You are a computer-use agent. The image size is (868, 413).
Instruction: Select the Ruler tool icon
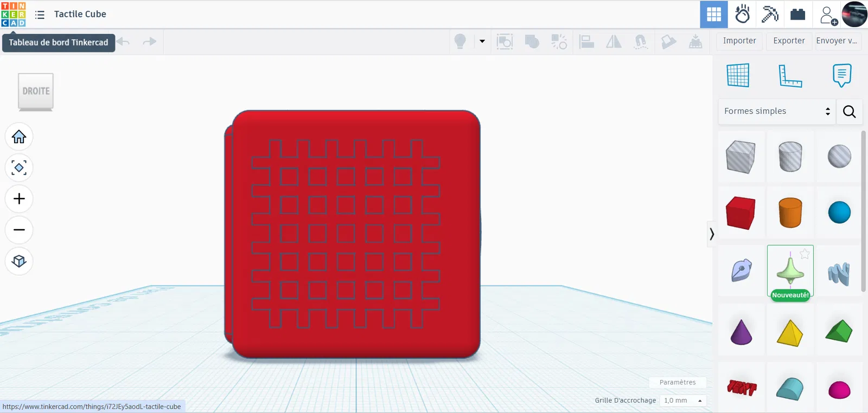(790, 75)
